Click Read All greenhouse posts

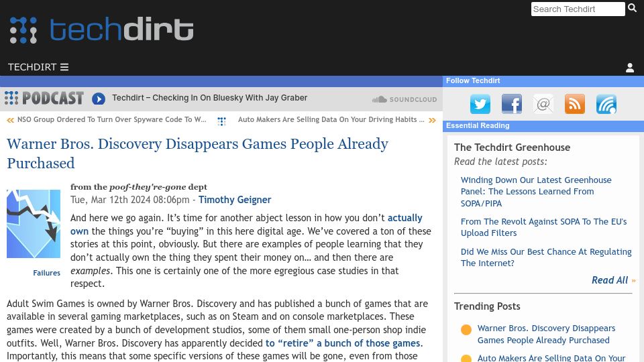click(x=610, y=280)
